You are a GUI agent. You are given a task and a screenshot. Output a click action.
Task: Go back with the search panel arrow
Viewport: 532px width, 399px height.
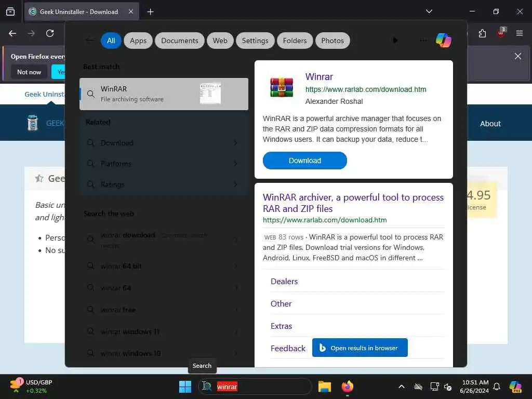[90, 40]
